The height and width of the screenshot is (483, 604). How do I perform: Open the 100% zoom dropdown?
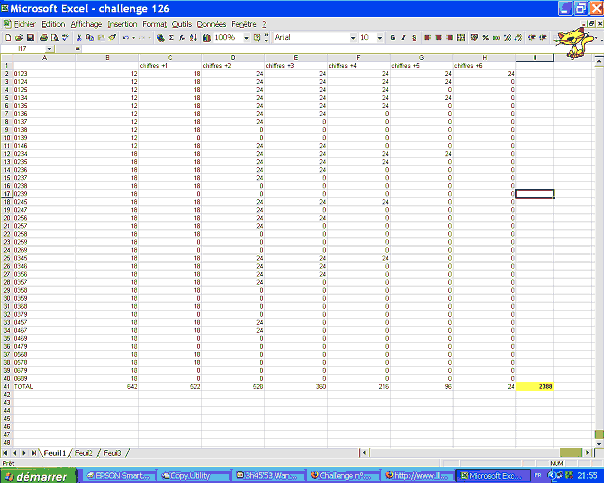coord(244,37)
